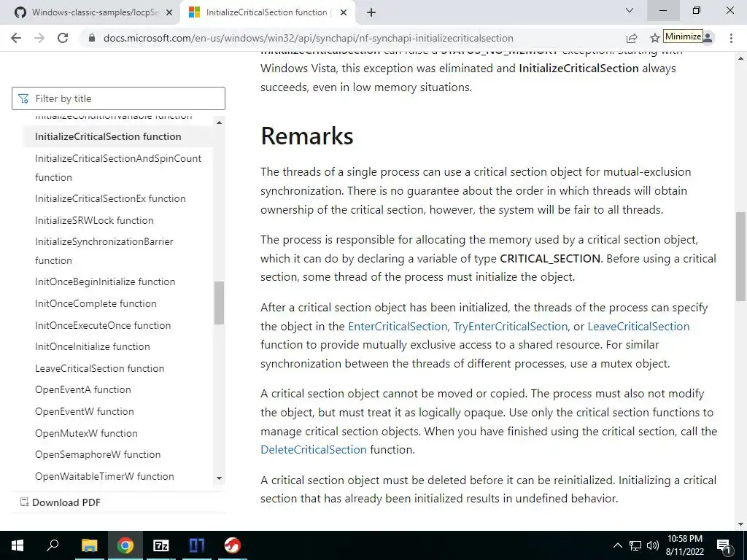Open the notification center icon
This screenshot has height=560, width=747.
(724, 546)
